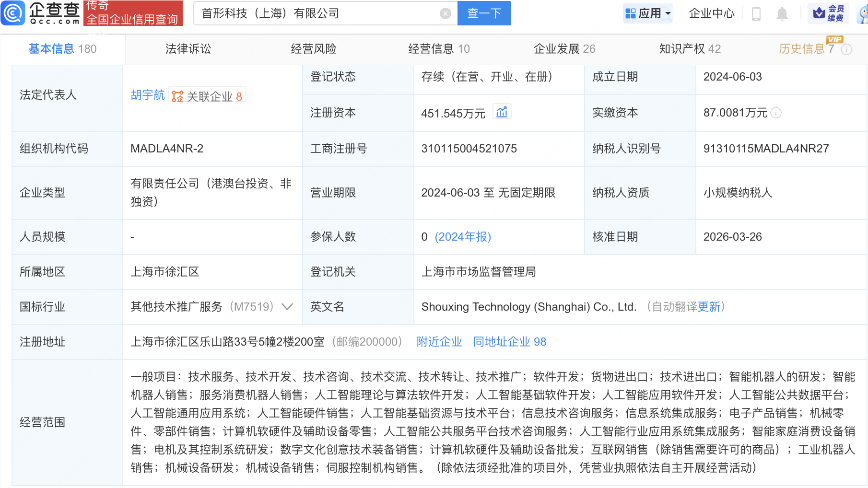
Task: Open 同地址企业 98 list
Action: pos(509,342)
